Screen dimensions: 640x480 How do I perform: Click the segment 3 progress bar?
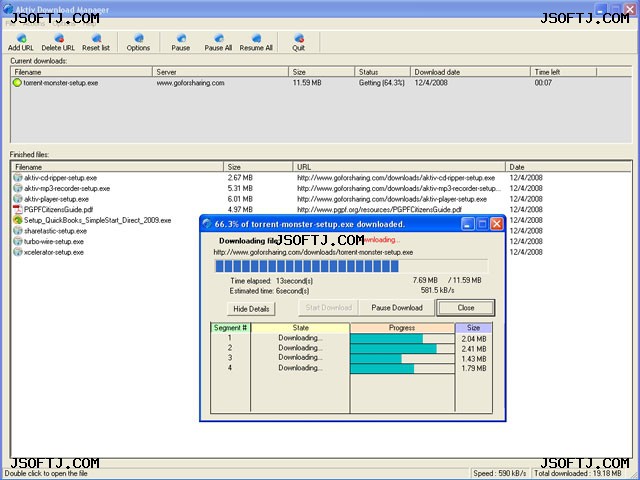tap(402, 358)
